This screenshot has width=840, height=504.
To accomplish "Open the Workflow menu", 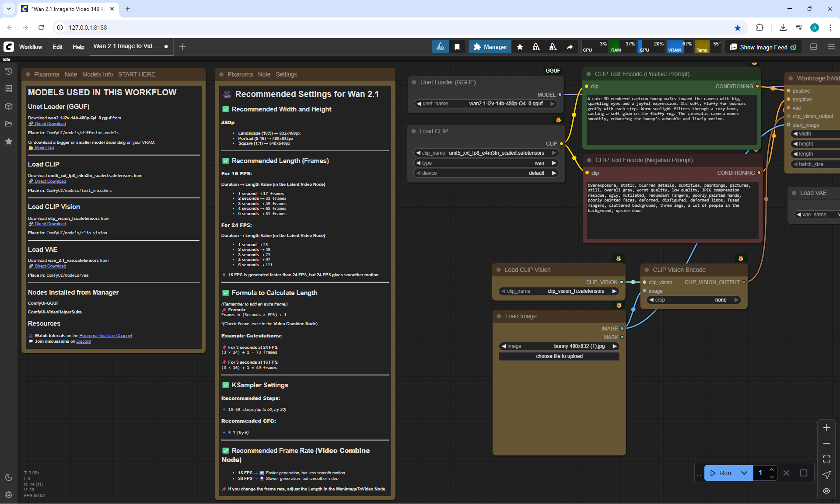I will point(31,47).
